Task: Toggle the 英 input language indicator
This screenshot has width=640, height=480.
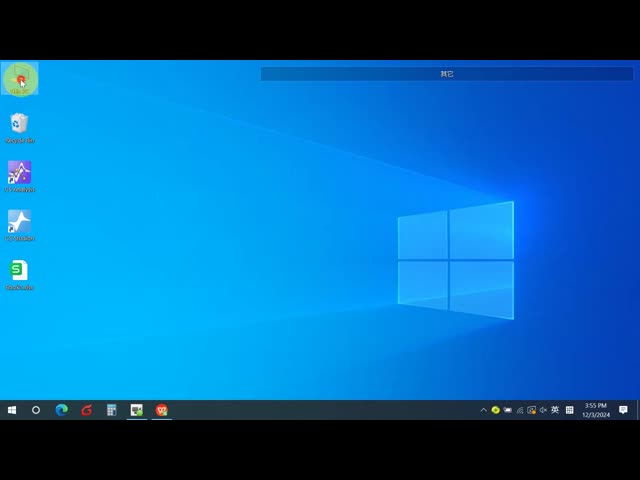Action: (x=555, y=410)
